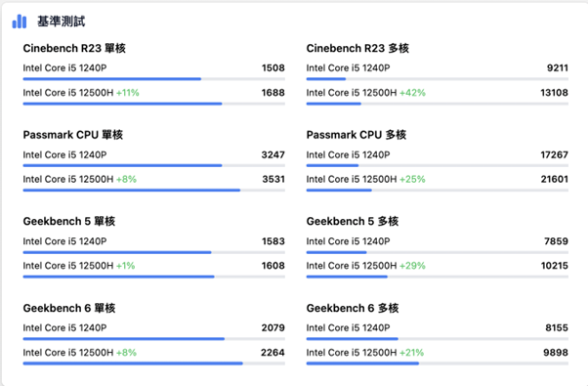This screenshot has height=386, width=588.
Task: Select the 13108 score value
Action: click(554, 93)
